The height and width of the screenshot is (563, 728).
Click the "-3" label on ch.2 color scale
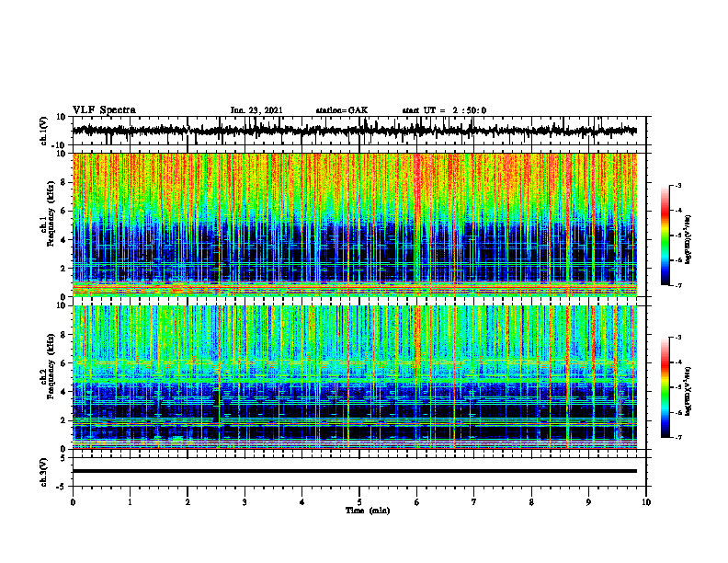pos(678,338)
